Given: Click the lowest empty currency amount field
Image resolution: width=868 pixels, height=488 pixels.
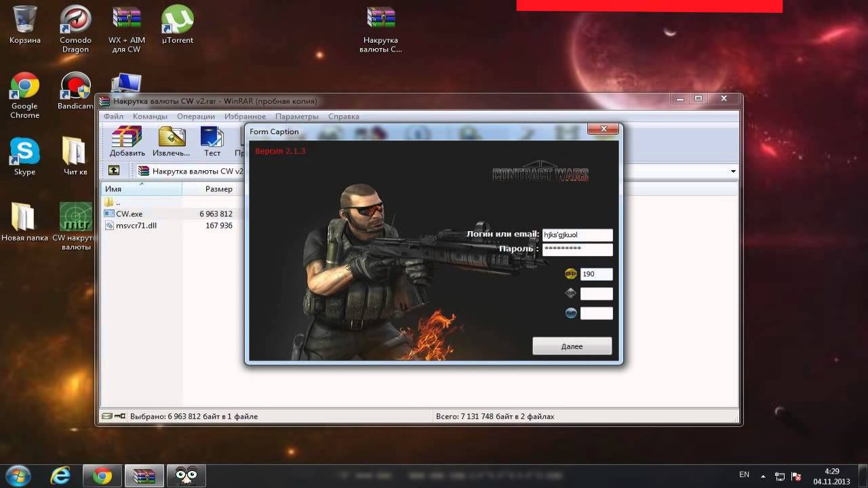Looking at the screenshot, I should coord(596,313).
